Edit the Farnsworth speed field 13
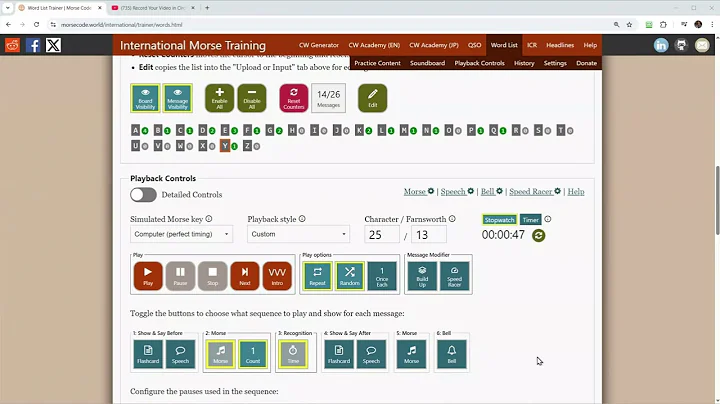 (x=429, y=235)
